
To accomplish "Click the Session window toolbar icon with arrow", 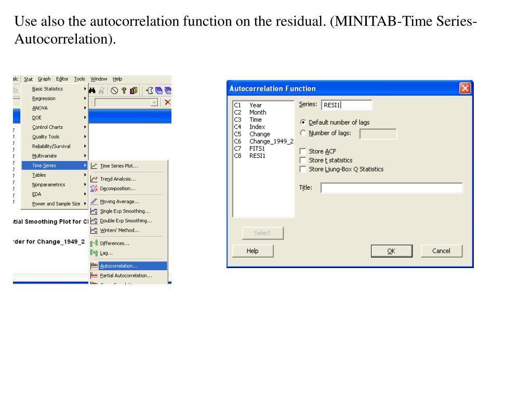I will [x=149, y=90].
